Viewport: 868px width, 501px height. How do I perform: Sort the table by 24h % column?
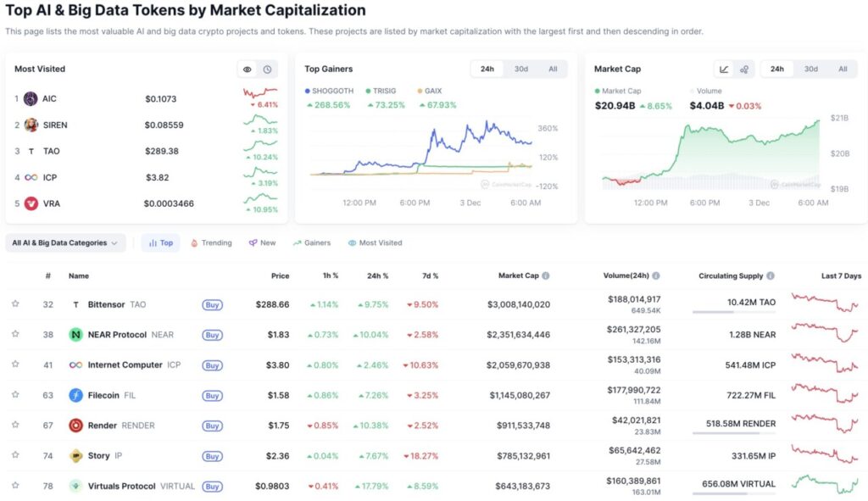(x=373, y=276)
